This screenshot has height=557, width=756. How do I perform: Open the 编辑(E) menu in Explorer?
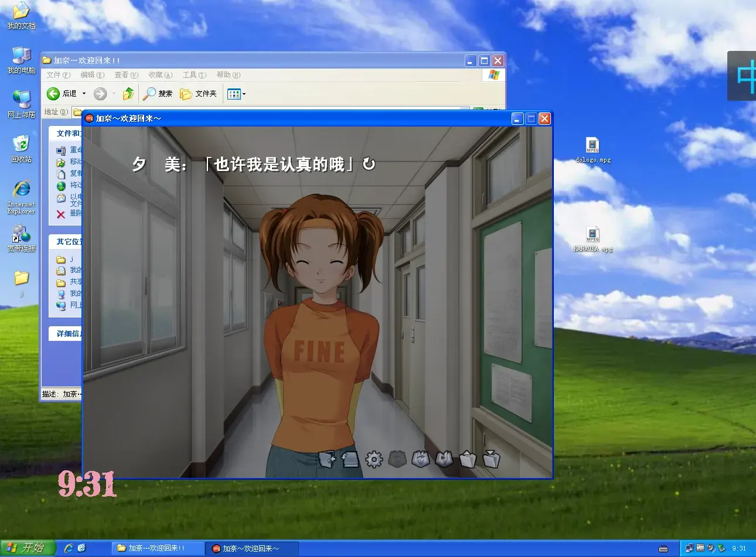92,75
